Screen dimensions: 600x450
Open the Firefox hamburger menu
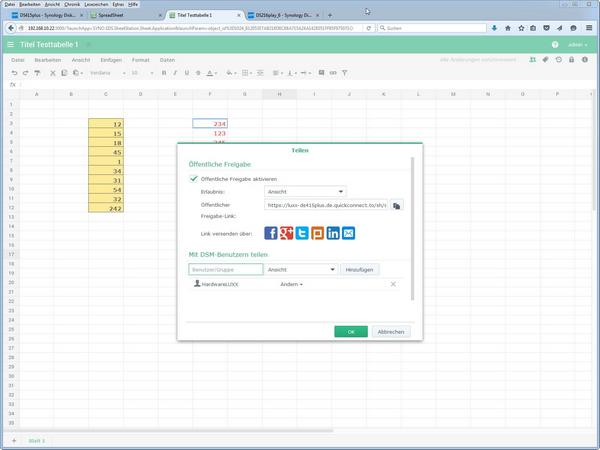coord(589,28)
